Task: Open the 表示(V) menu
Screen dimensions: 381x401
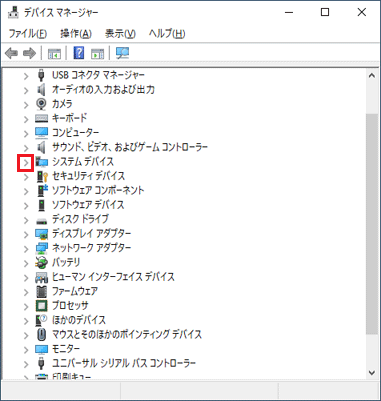Action: pos(120,33)
